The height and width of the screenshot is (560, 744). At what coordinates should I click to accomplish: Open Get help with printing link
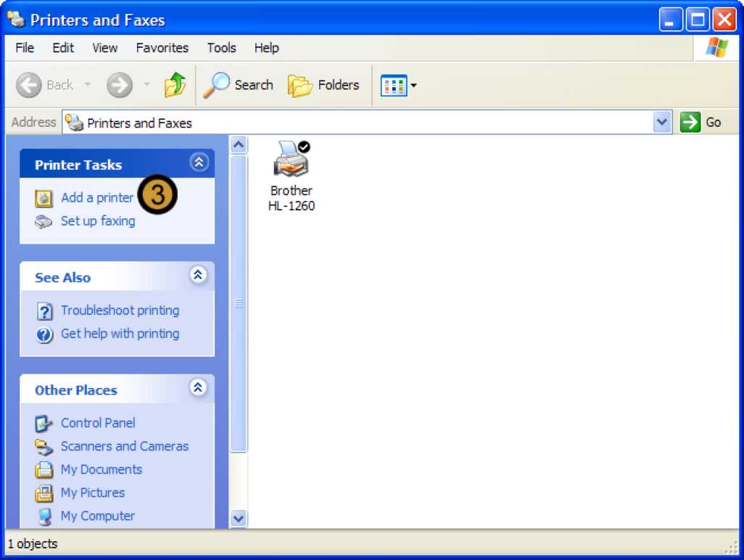(x=120, y=334)
